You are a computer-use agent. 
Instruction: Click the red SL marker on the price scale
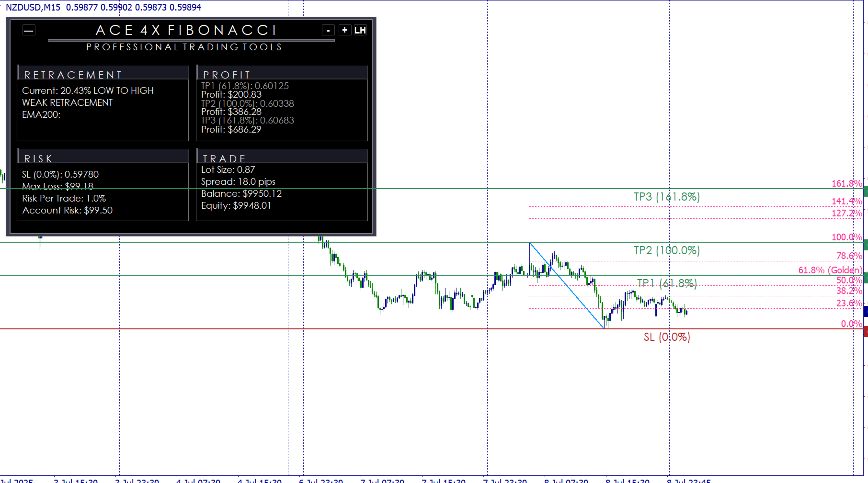tap(865, 330)
